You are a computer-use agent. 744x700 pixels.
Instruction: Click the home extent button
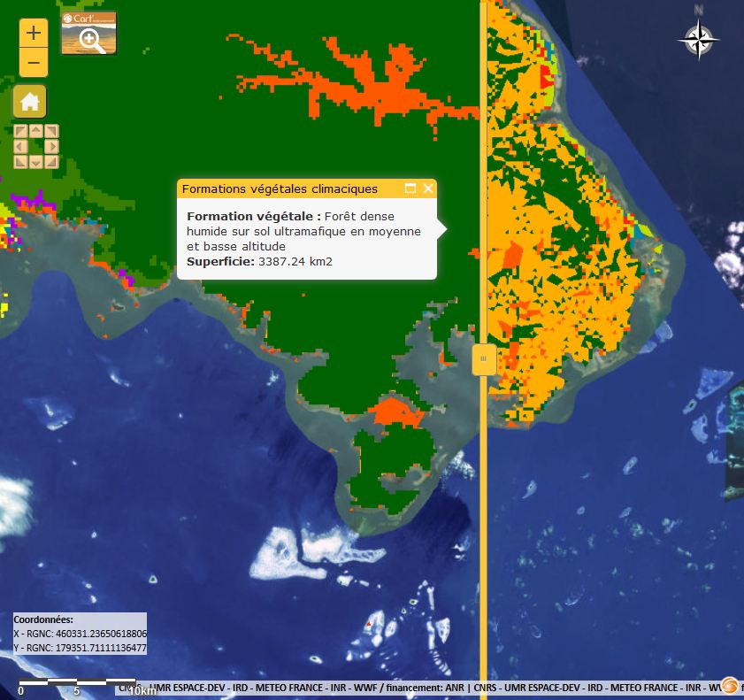(29, 102)
